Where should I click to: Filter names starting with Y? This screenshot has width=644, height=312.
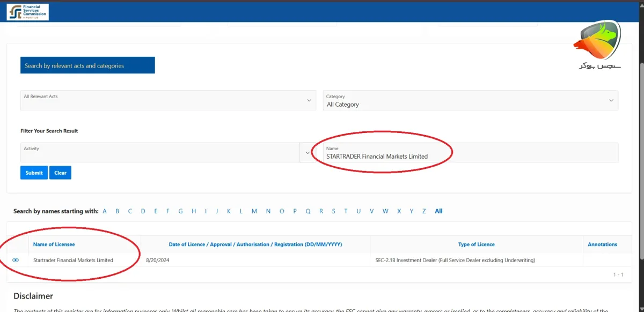click(412, 211)
